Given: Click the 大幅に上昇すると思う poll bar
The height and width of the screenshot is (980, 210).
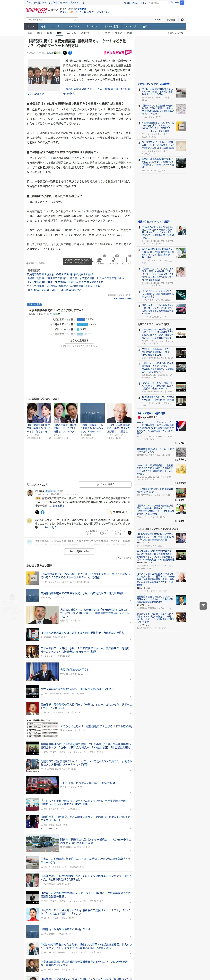Looking at the screenshot, I should coord(80,320).
